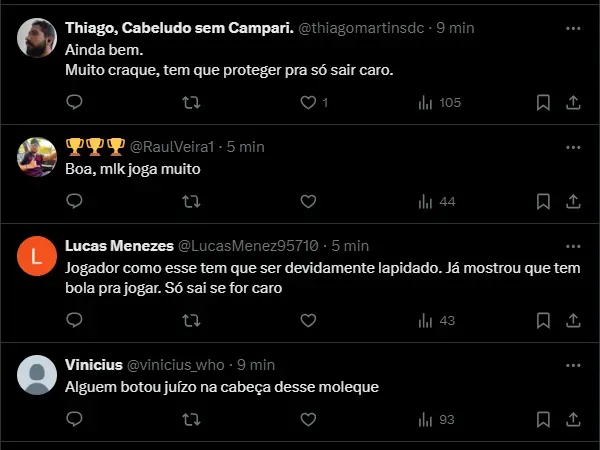Open more options on RaulVeira1's tweet
The height and width of the screenshot is (450, 600).
point(573,146)
